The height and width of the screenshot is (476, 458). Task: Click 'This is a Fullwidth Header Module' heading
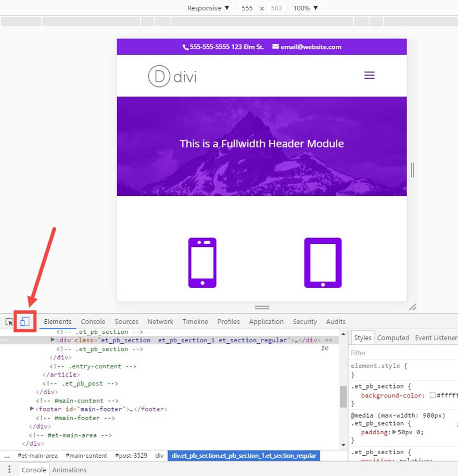pyautogui.click(x=262, y=144)
